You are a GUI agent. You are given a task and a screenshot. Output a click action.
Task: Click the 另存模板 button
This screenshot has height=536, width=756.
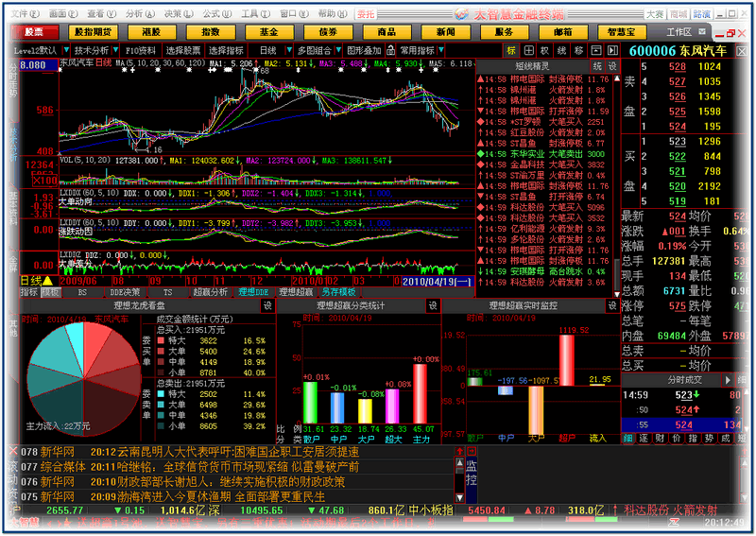click(338, 292)
